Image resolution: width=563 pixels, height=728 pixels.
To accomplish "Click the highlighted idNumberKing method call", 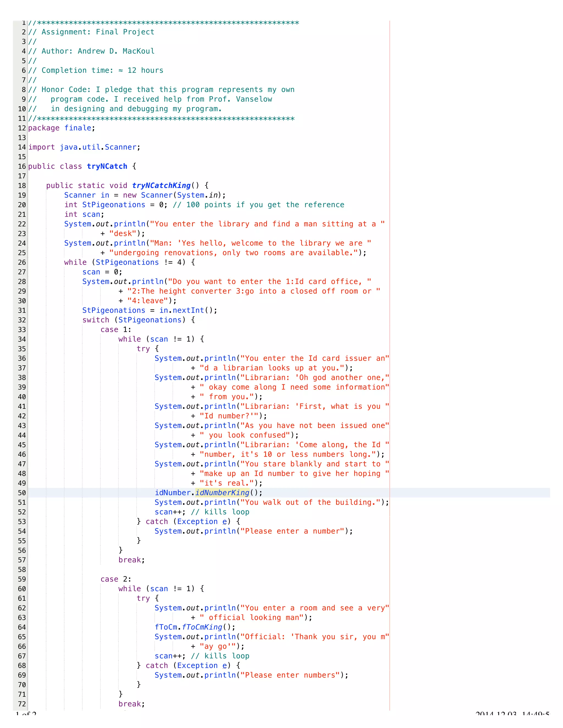I will tap(222, 493).
